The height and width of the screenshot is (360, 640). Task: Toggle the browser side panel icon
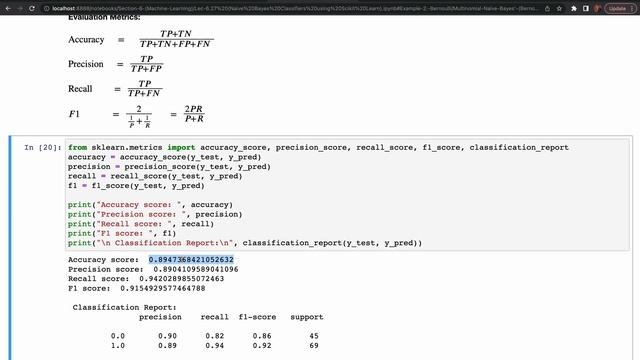[x=586, y=8]
